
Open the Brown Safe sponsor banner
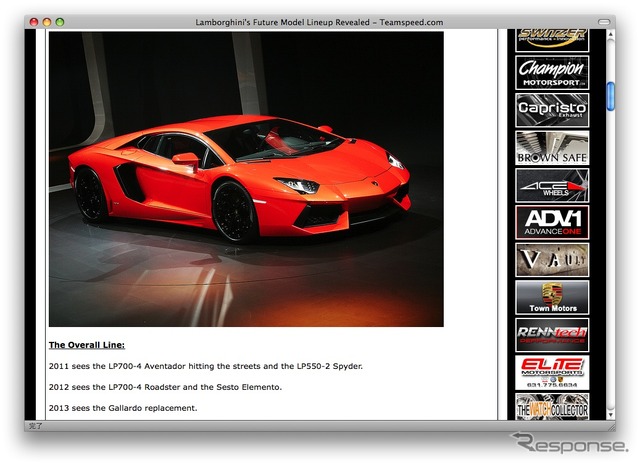(x=552, y=148)
